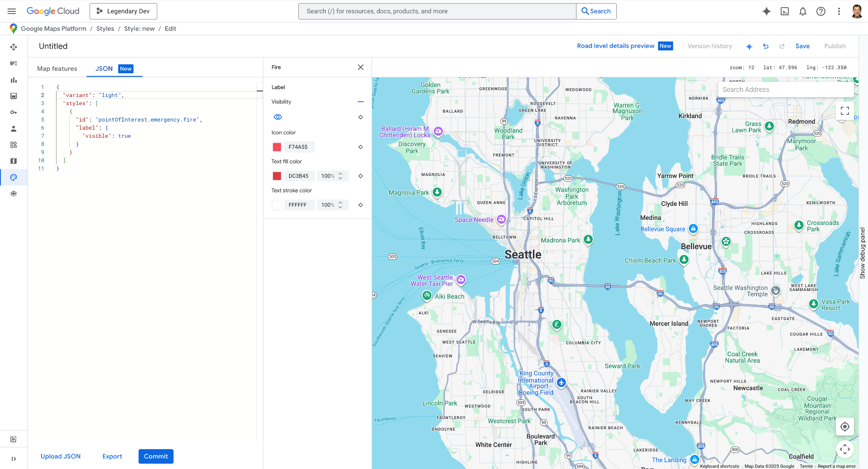Click Road level details preview link

point(615,46)
